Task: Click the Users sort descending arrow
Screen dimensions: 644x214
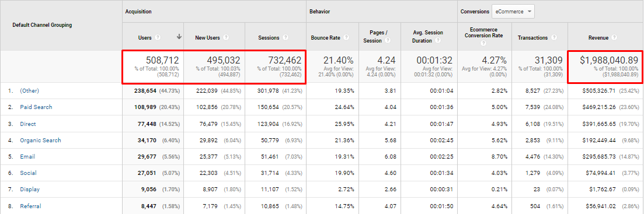Action: pyautogui.click(x=179, y=37)
